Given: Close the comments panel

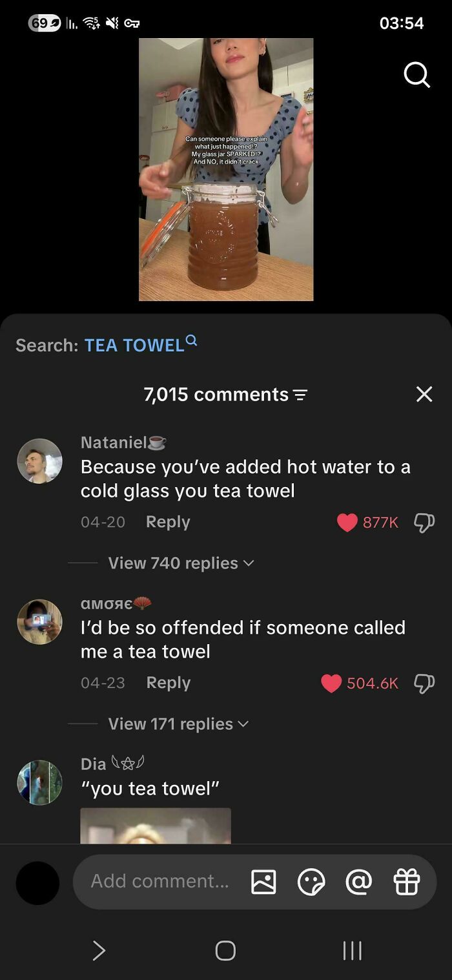Looking at the screenshot, I should click(424, 394).
